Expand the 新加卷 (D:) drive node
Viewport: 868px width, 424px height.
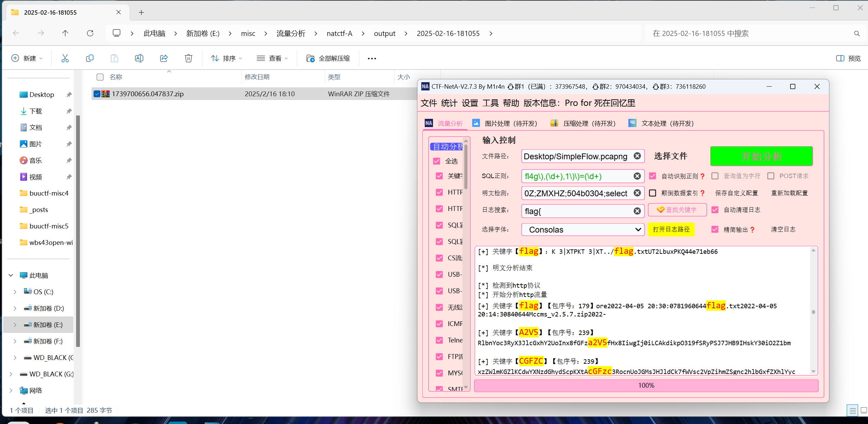[x=15, y=308]
